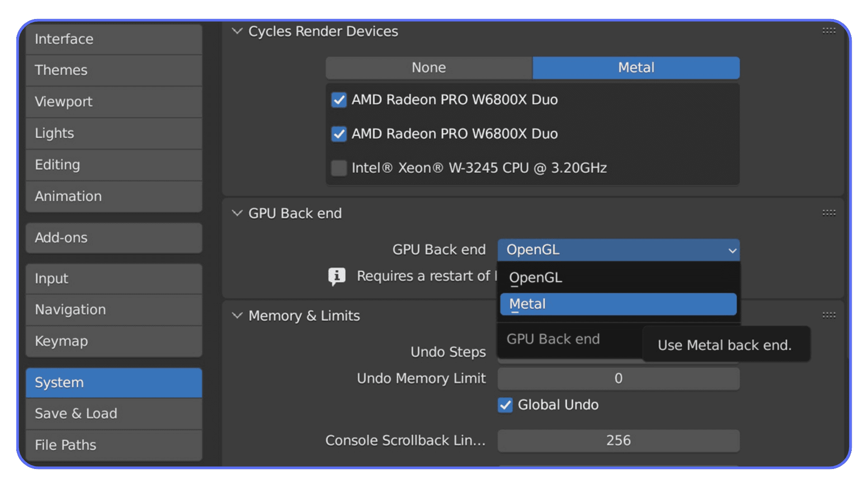The image size is (868, 488).
Task: Open the Save & Load preferences
Action: pos(113,413)
